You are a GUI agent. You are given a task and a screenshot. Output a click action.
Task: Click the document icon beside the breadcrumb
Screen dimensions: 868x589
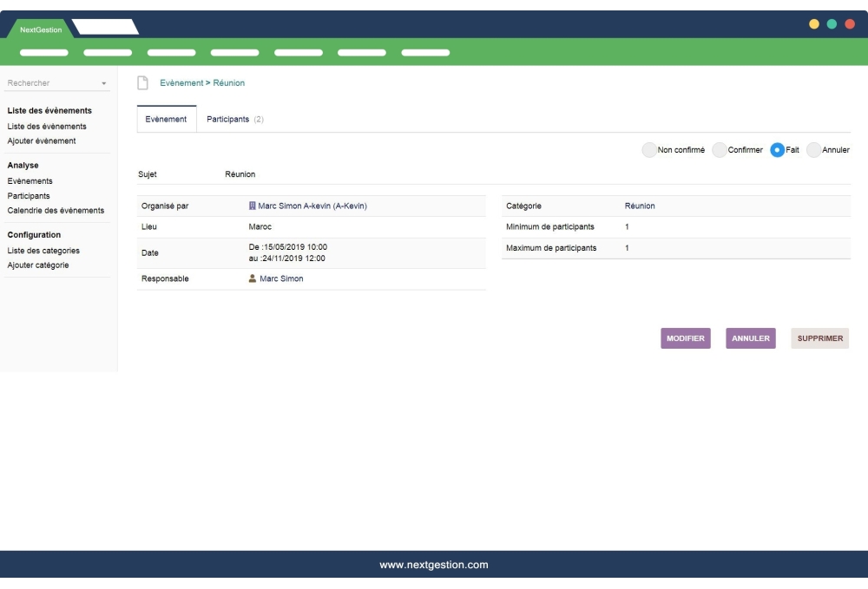(143, 82)
